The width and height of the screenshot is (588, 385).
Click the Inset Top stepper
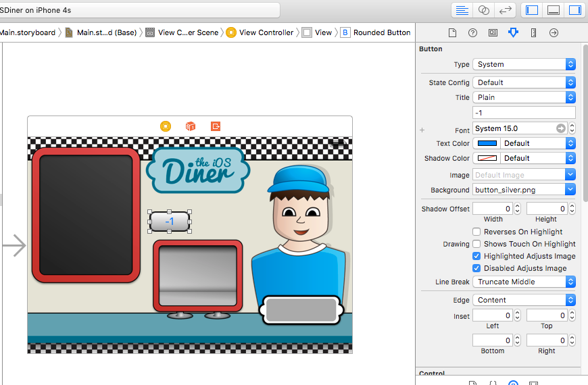(572, 315)
